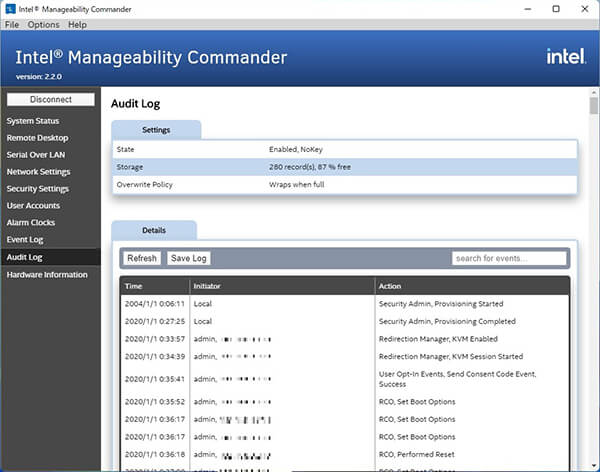Click 'RCO, Performed Reset' action entry
The width and height of the screenshot is (600, 472).
coord(416,454)
